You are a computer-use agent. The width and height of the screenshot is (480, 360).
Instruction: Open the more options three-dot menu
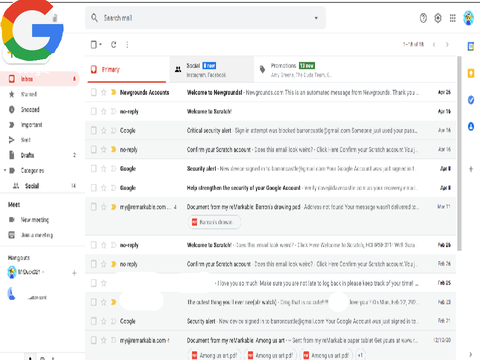pos(127,44)
